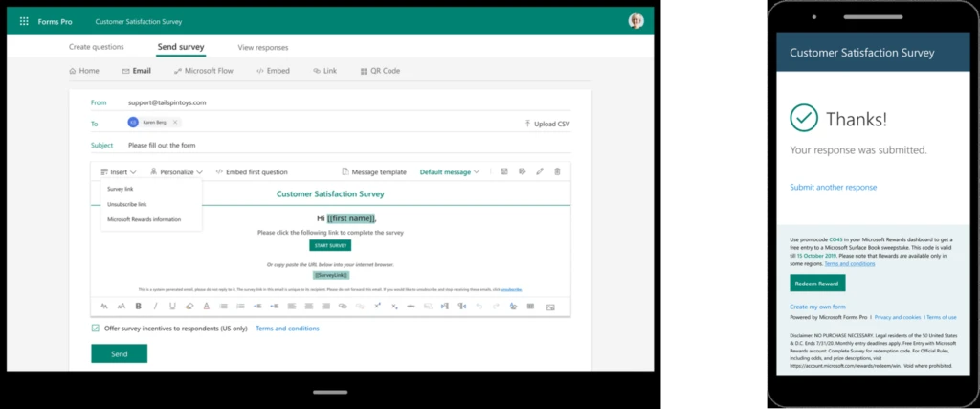The height and width of the screenshot is (409, 980).
Task: Click the underline formatting icon
Action: (x=172, y=307)
